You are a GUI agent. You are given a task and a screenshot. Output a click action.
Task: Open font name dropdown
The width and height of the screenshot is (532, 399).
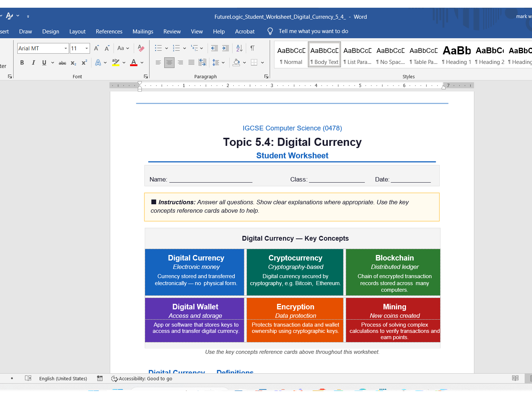coord(66,48)
